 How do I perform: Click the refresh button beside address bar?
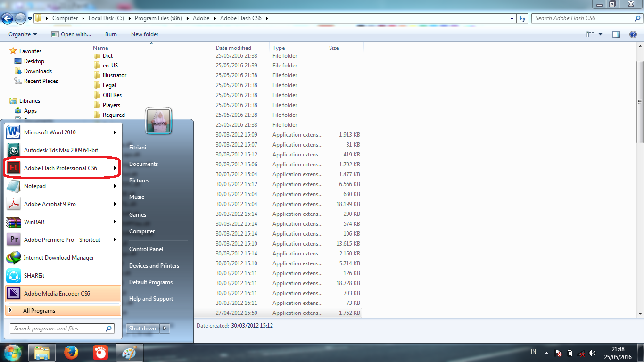[522, 18]
